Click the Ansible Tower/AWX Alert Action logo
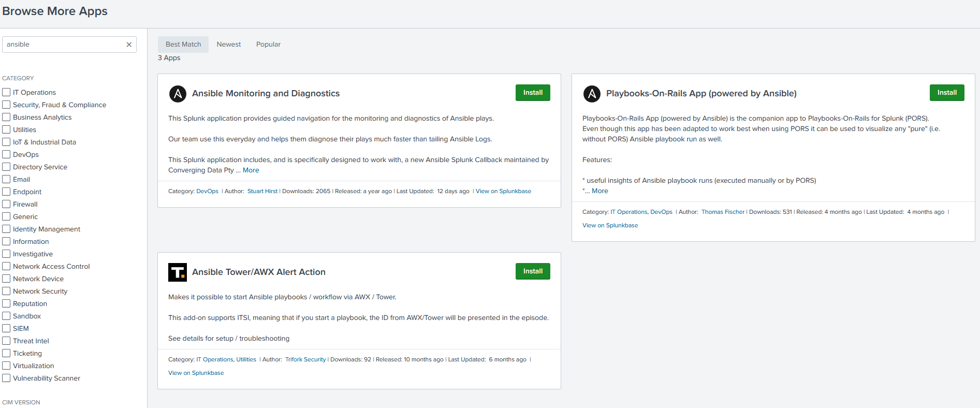This screenshot has width=980, height=408. tap(178, 272)
